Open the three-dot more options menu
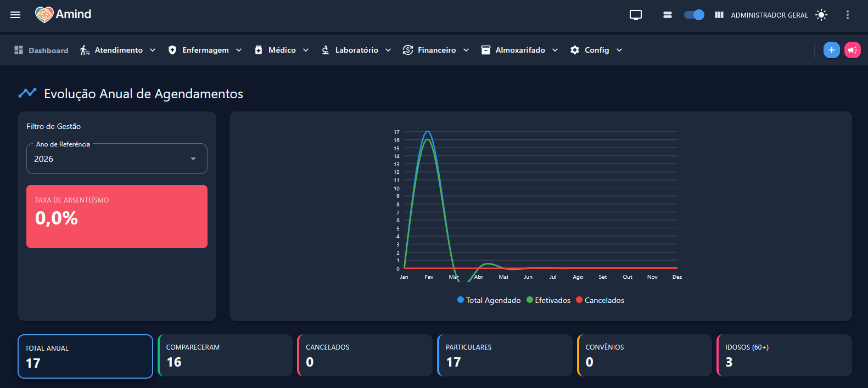The width and height of the screenshot is (868, 388). point(848,15)
